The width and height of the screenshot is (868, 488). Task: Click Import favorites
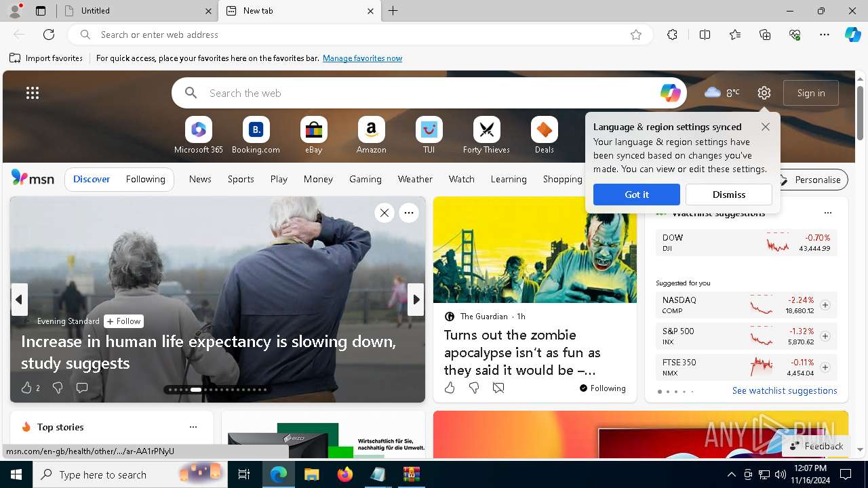(46, 58)
